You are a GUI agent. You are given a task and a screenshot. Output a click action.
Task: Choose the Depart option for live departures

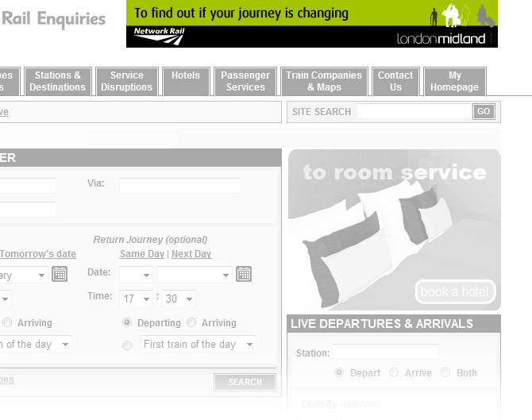point(339,372)
